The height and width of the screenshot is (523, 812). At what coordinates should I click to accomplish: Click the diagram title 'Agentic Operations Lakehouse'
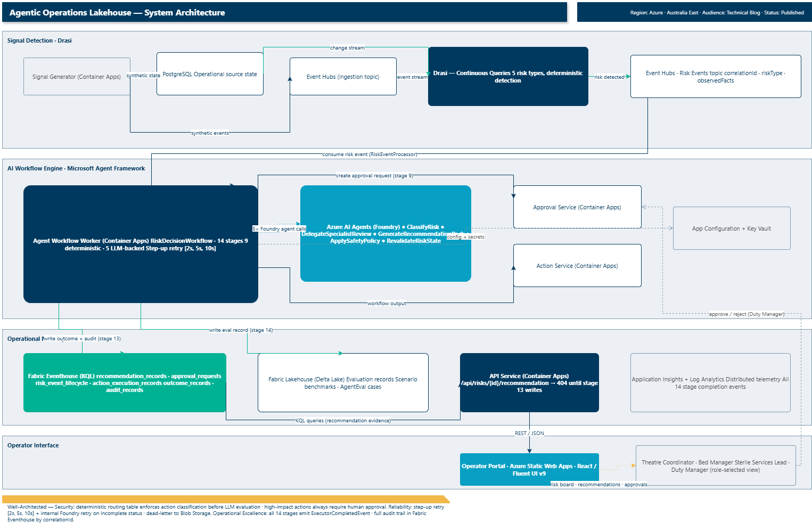[x=117, y=13]
